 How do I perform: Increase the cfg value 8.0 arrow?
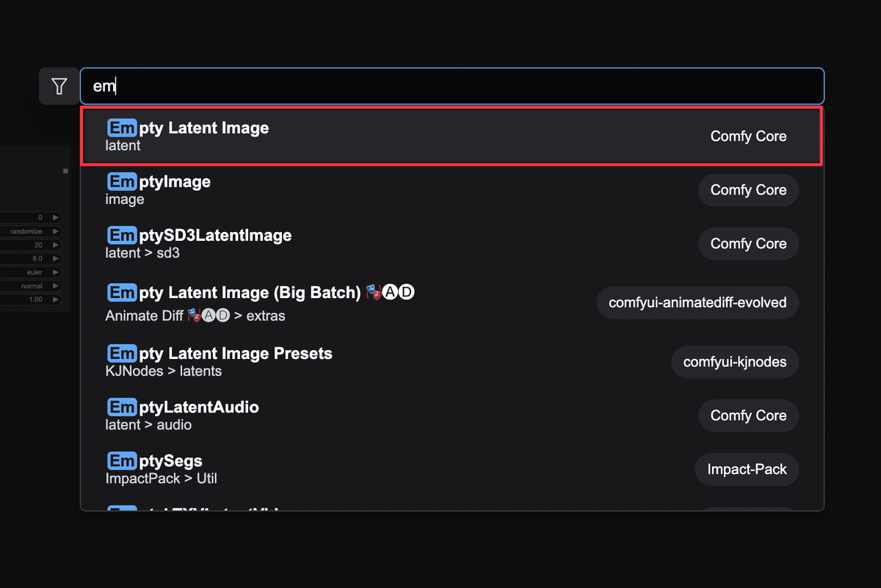pyautogui.click(x=56, y=258)
